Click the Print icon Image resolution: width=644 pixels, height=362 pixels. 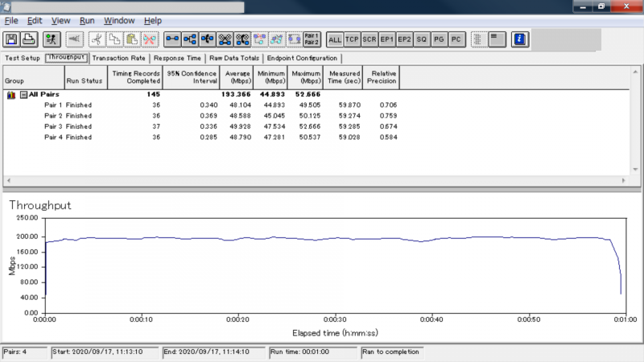[x=28, y=39]
